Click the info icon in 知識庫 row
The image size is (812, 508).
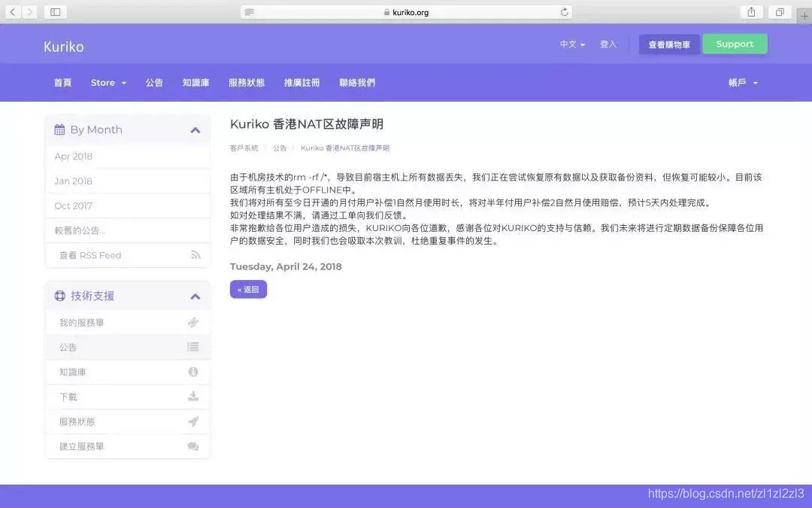[193, 372]
